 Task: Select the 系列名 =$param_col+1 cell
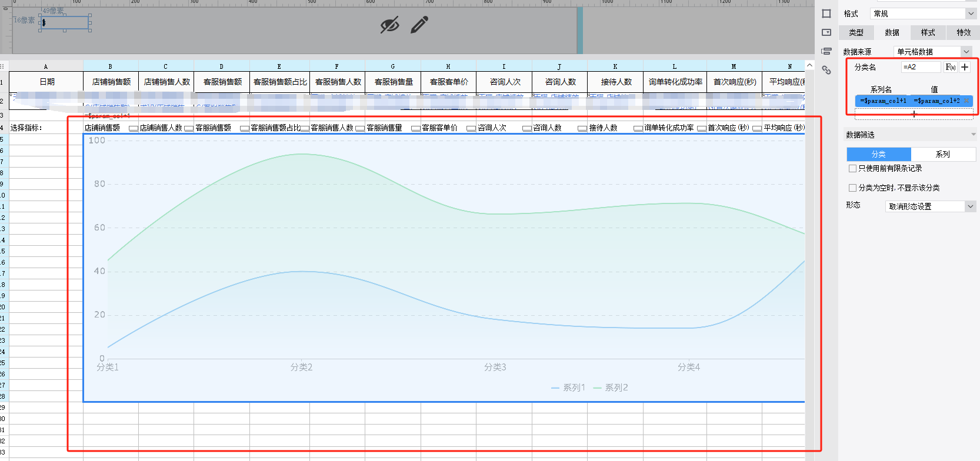pos(883,101)
